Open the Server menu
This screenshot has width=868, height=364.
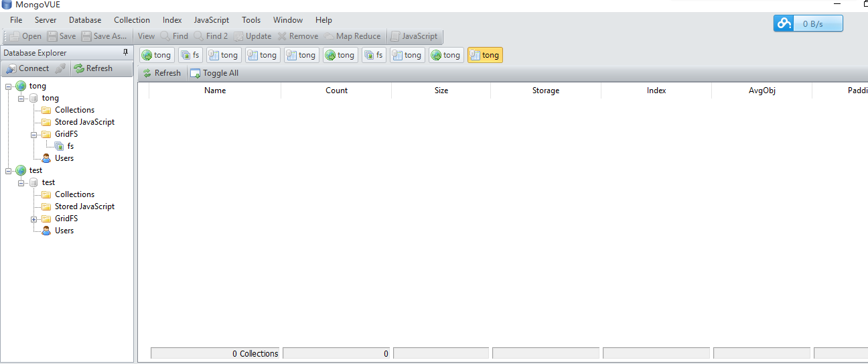pos(46,20)
